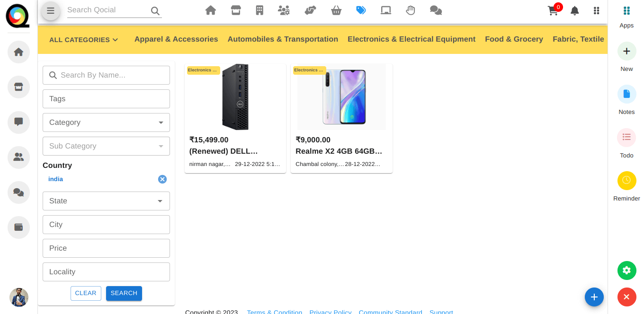Screen dimensions: 644x314
Task: Open the hamburger menu button
Action: click(x=51, y=11)
